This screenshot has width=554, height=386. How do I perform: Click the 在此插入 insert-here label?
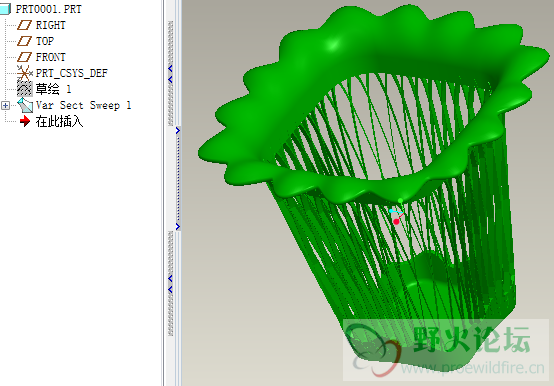coord(59,121)
